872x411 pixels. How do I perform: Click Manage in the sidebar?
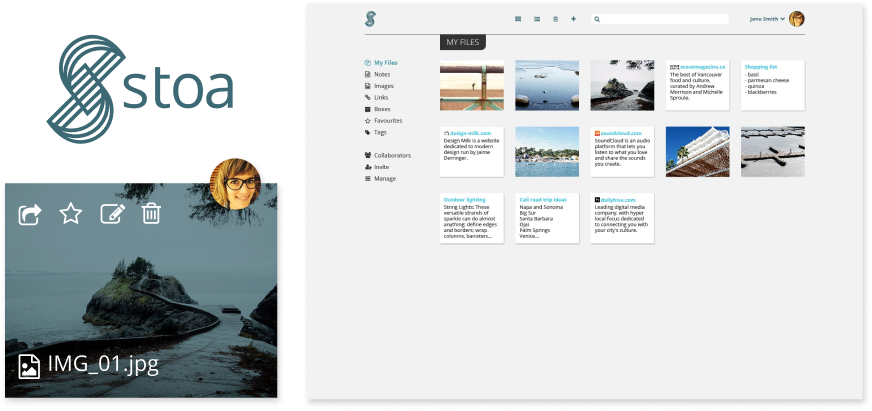coord(380,179)
